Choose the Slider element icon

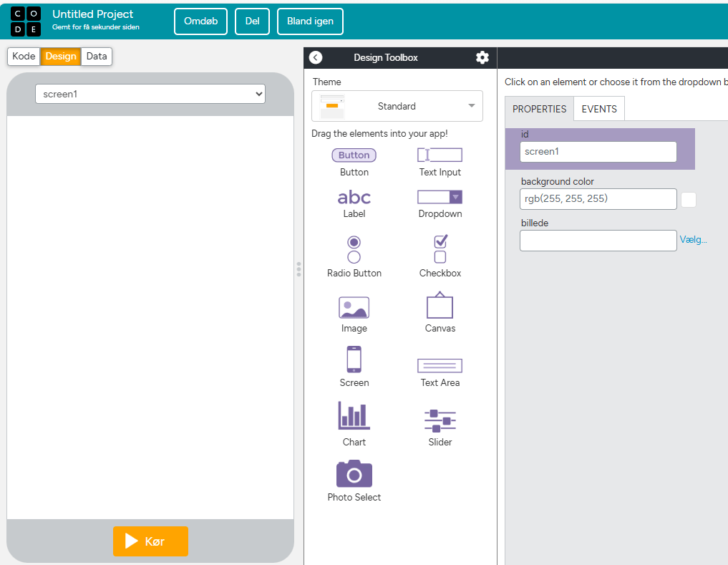coord(440,420)
